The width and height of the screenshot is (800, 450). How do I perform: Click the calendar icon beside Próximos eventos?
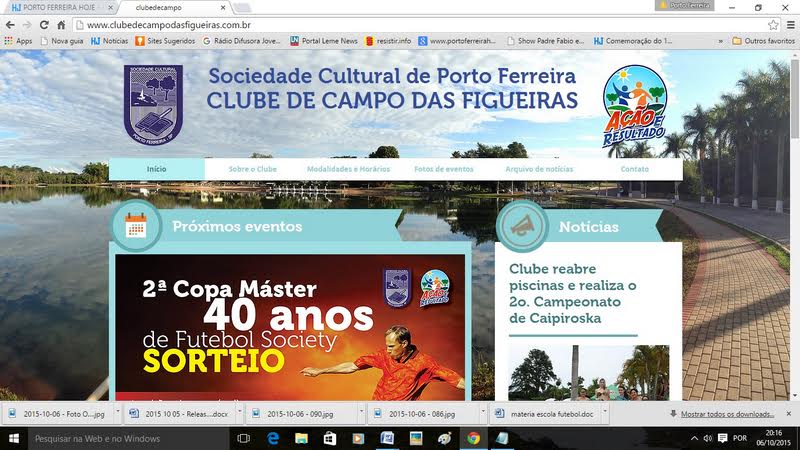[135, 226]
